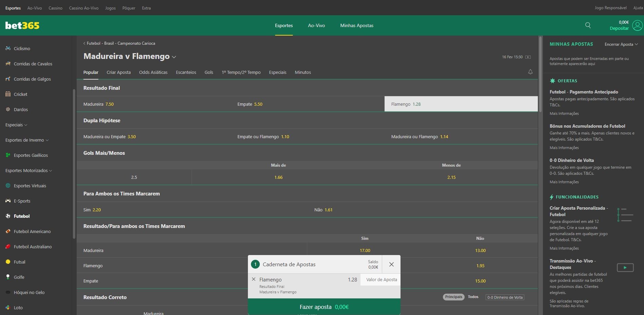Click the Esportes Virtuais icon

tap(8, 186)
